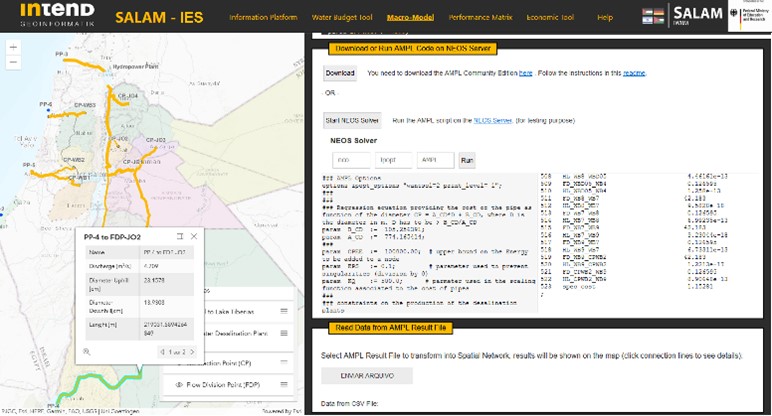Viewport: 772px width, 416px height.
Task: Click the PP-3 point label on map
Action: click(x=62, y=54)
